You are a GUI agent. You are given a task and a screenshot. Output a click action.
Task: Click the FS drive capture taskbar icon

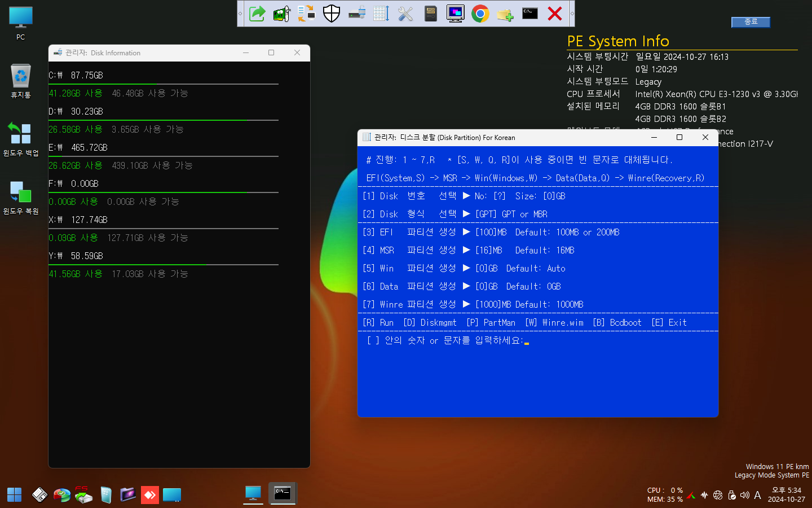(x=83, y=495)
